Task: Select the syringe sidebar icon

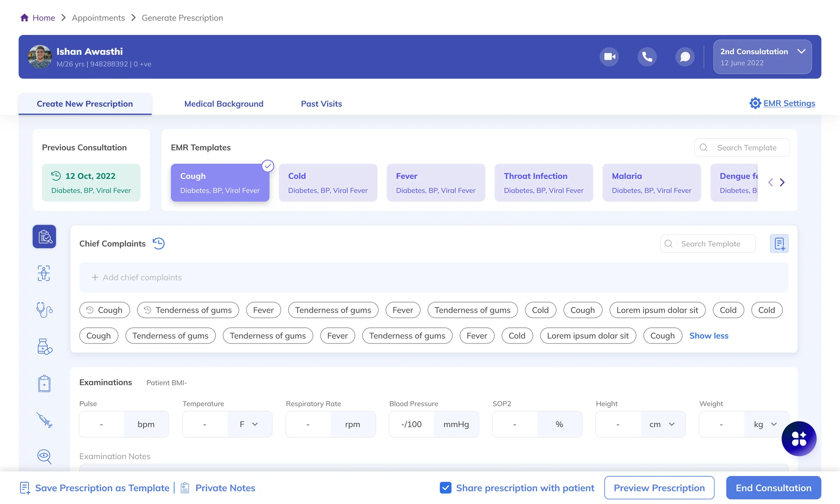Action: click(45, 420)
